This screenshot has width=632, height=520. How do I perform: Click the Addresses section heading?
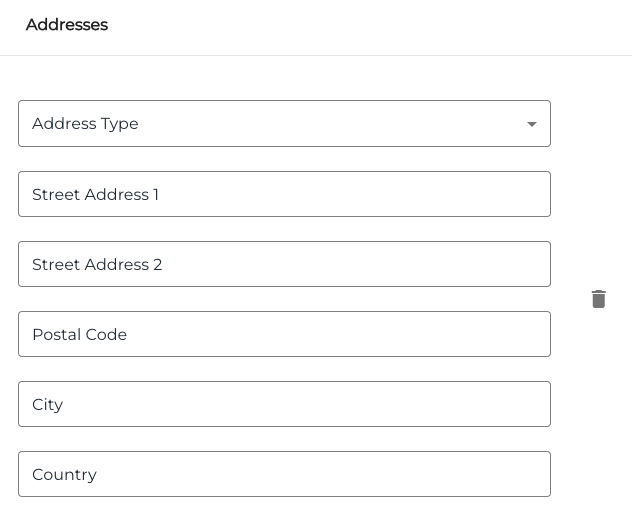click(67, 25)
